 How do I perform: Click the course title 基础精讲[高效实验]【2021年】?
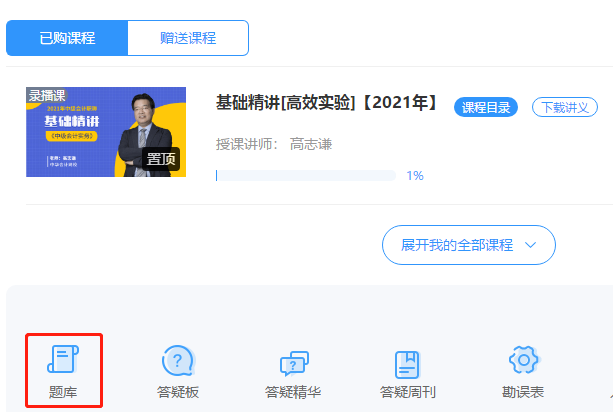(x=327, y=103)
